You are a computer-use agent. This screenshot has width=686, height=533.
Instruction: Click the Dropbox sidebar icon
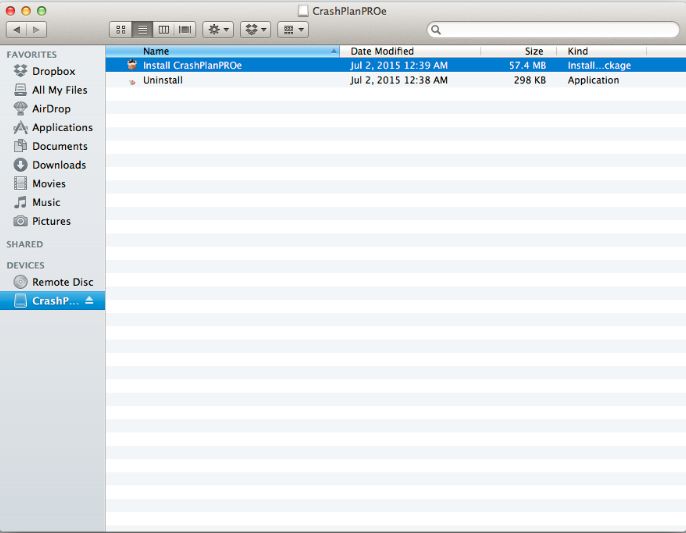[20, 71]
